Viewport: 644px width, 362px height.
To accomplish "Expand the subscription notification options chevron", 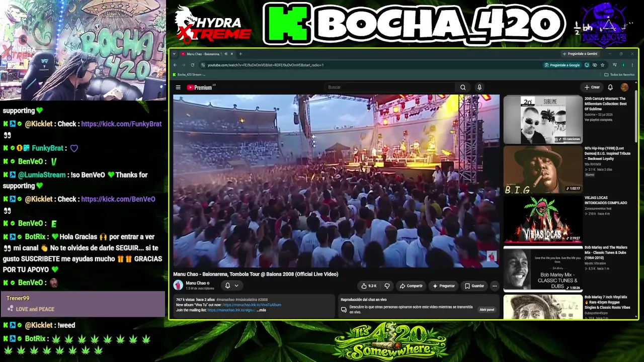I will tap(236, 286).
